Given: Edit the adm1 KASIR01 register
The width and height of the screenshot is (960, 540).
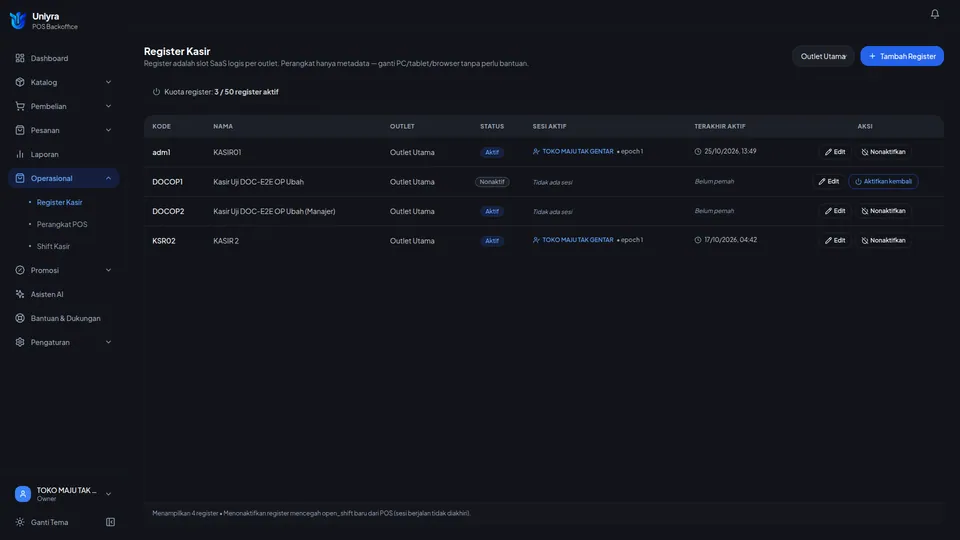Looking at the screenshot, I should 834,152.
